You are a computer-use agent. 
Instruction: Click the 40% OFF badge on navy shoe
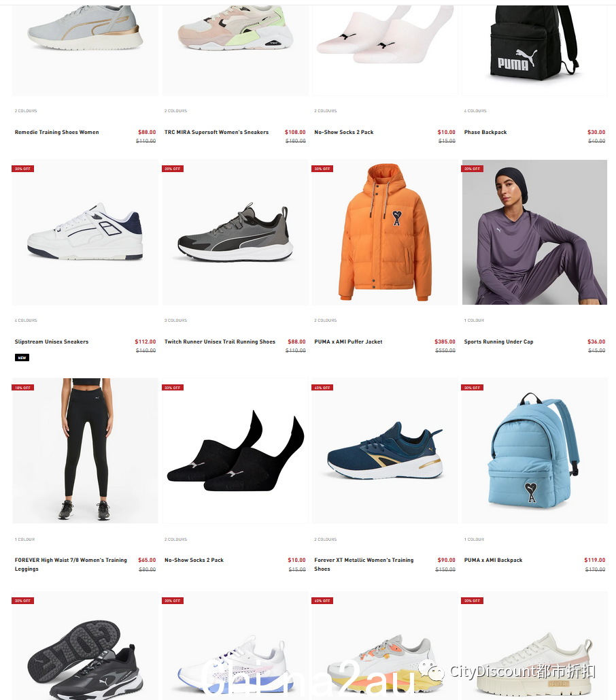click(x=322, y=388)
